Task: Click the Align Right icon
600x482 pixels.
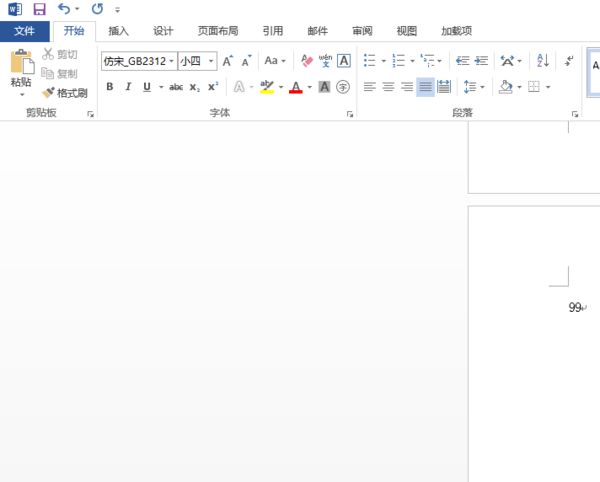Action: coord(407,87)
